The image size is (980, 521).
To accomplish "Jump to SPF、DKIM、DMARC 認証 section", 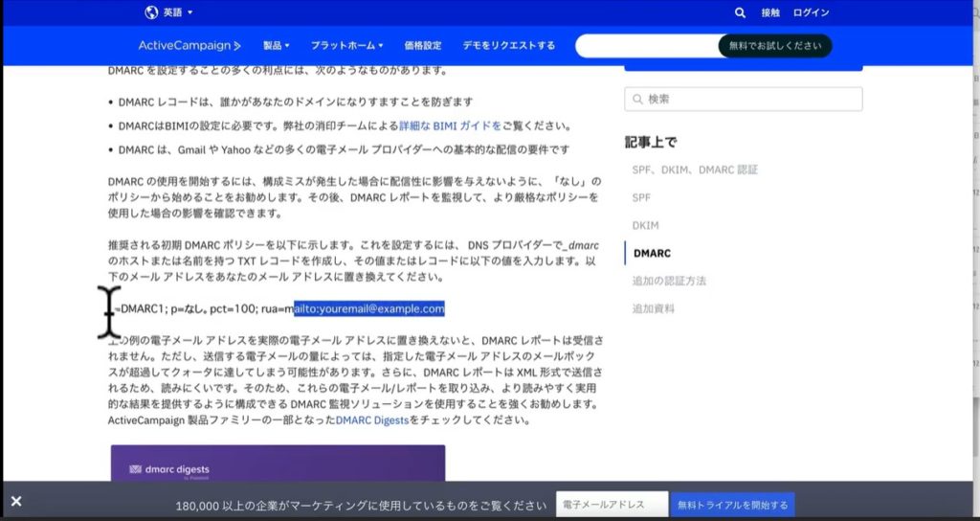I will [695, 170].
